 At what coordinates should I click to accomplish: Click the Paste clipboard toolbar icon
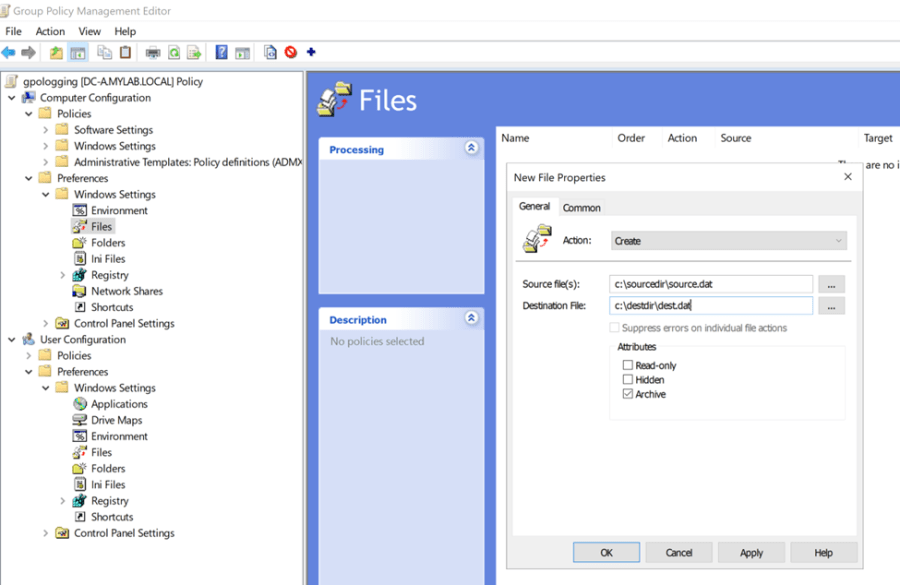click(x=125, y=52)
